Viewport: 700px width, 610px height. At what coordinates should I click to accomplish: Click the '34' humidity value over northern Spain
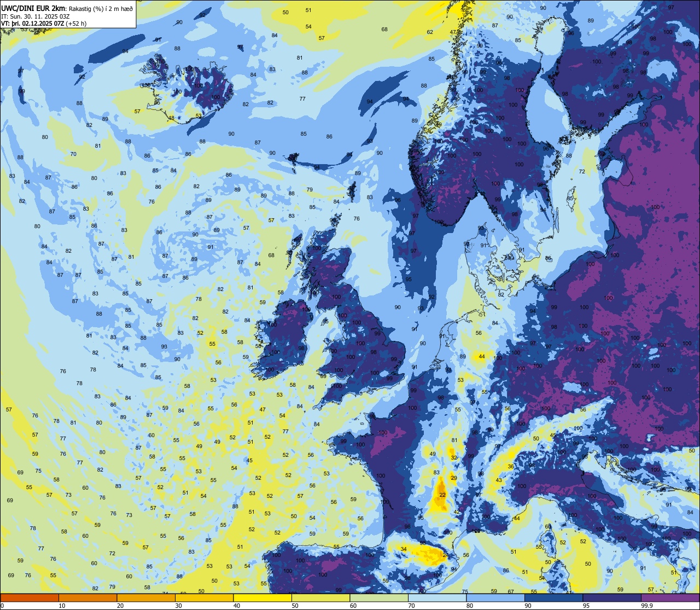(x=404, y=549)
